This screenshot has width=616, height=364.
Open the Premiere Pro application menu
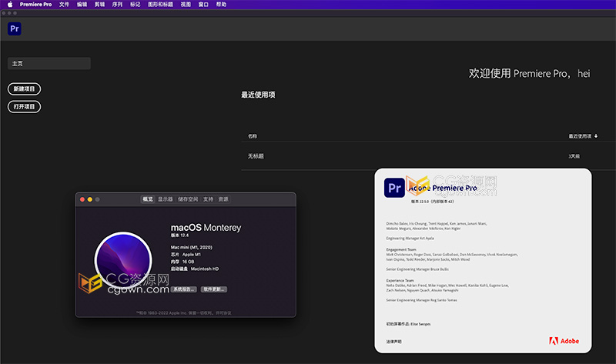click(x=35, y=5)
